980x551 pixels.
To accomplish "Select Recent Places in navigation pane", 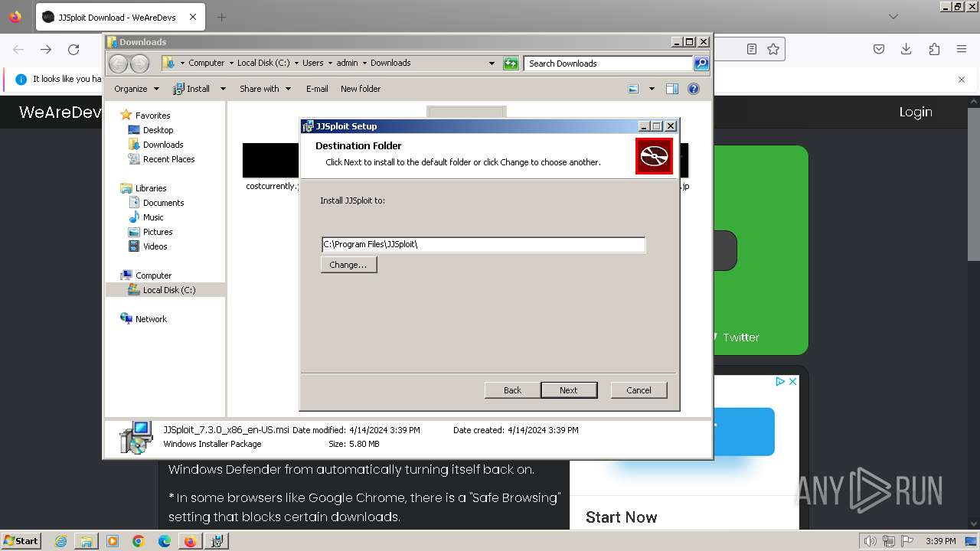I will (168, 159).
